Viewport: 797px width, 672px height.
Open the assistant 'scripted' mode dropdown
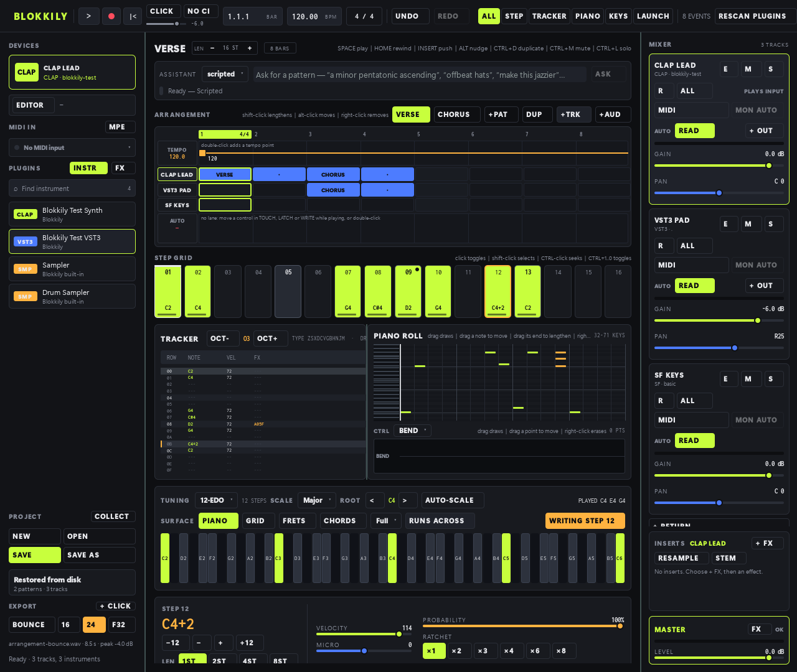pyautogui.click(x=226, y=74)
